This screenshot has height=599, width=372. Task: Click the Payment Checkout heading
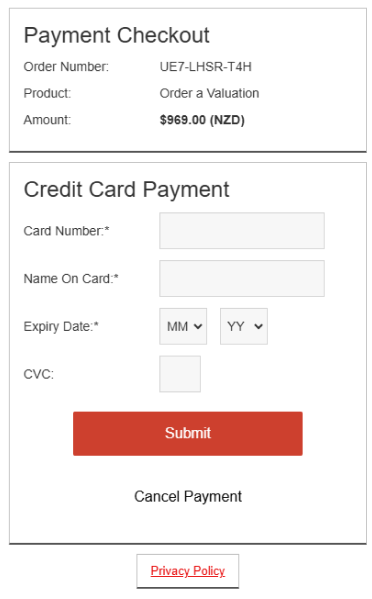[116, 36]
